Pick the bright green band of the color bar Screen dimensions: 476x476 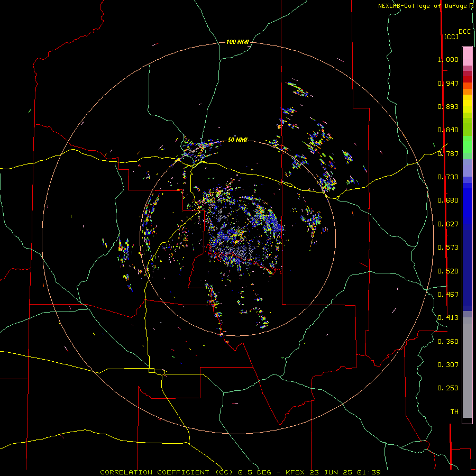coord(467,144)
